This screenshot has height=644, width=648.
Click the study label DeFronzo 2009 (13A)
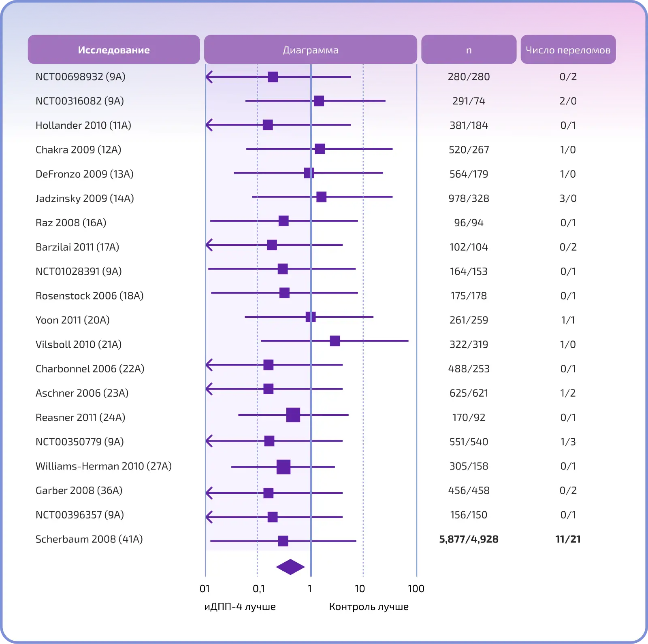(84, 174)
